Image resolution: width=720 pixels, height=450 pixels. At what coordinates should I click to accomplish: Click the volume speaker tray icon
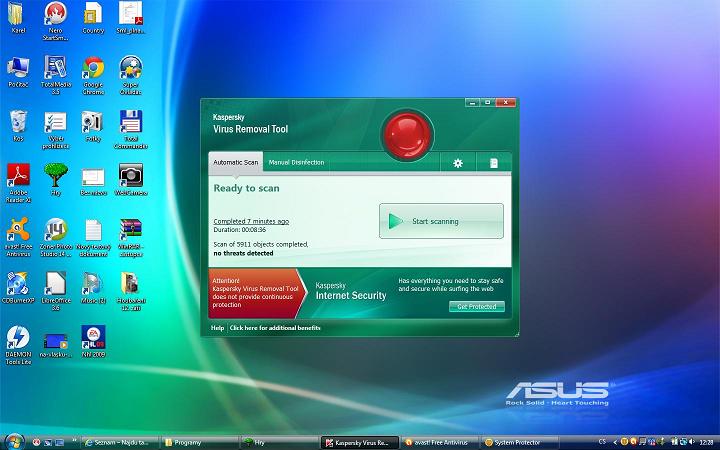(692, 442)
